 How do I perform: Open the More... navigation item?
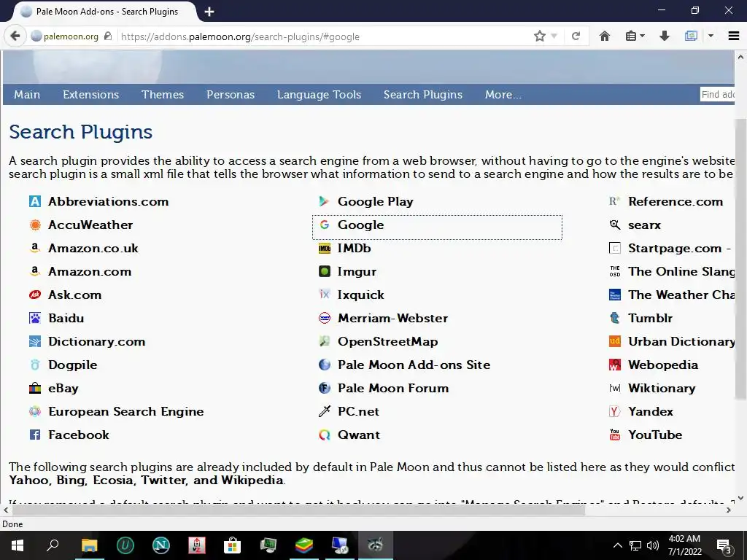pos(503,95)
